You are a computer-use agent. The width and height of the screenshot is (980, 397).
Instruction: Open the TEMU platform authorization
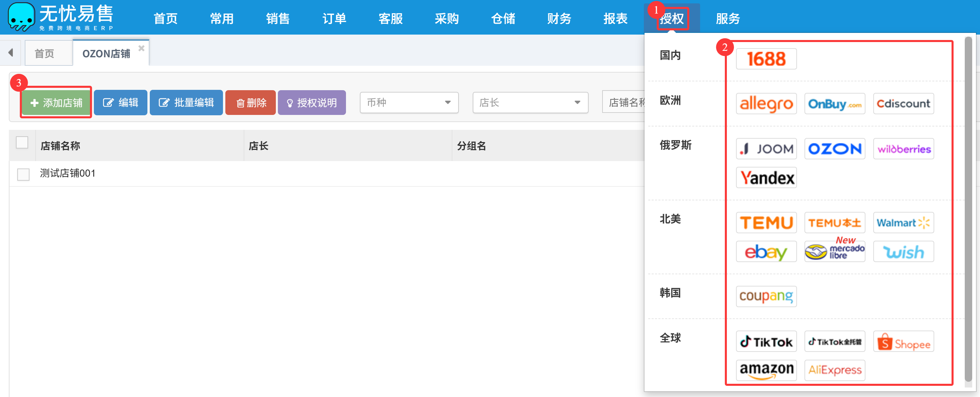click(766, 222)
